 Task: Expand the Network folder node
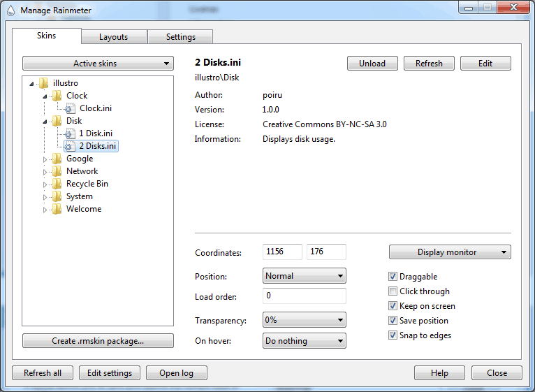pyautogui.click(x=45, y=172)
